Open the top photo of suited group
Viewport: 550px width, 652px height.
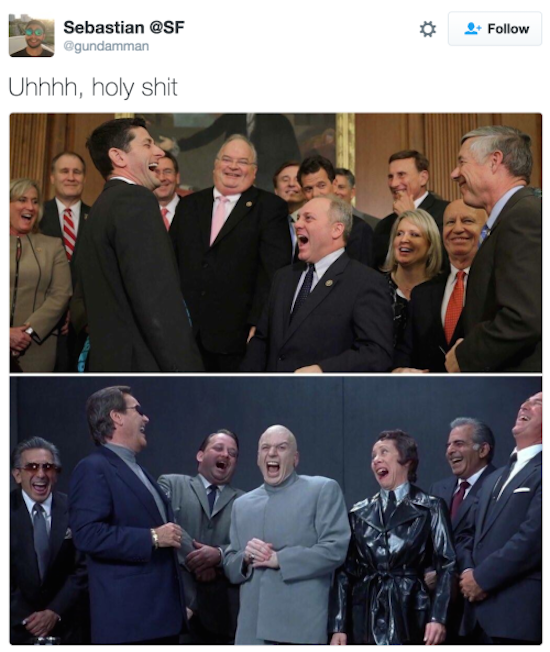click(x=276, y=242)
